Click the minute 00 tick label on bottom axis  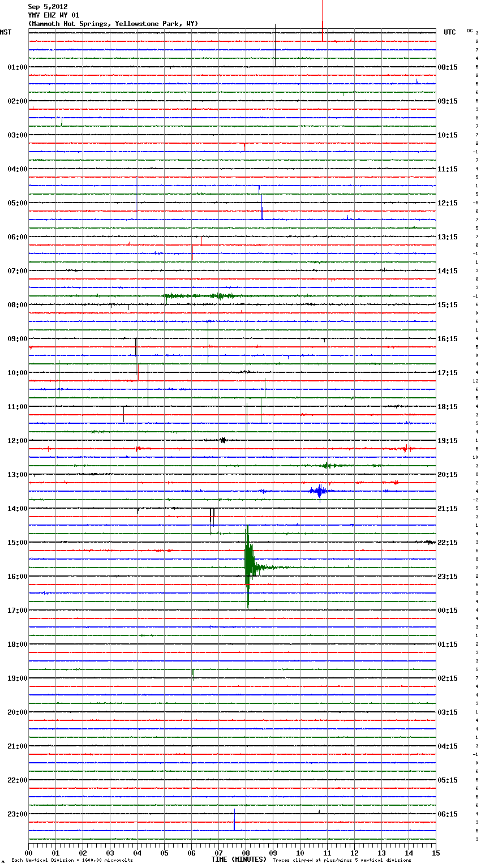[28, 853]
